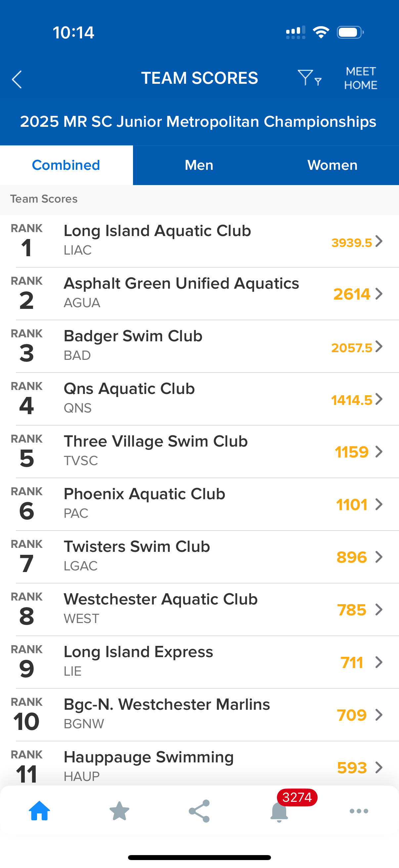Tap the 3274 notification badge
Viewport: 399px width, 868px height.
point(297,797)
